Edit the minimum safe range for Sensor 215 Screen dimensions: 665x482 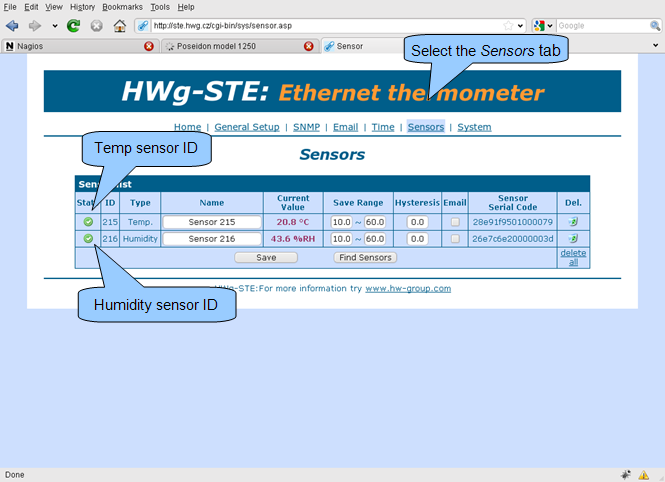pos(341,222)
